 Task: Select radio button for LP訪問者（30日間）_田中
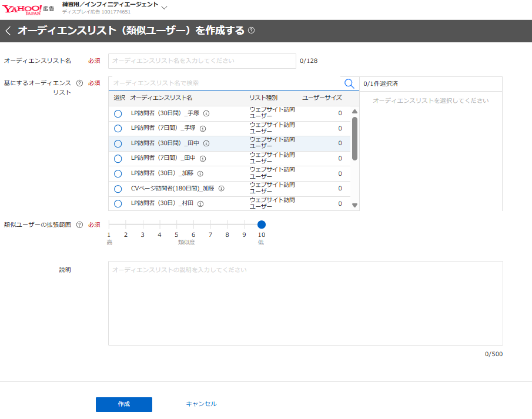point(118,143)
